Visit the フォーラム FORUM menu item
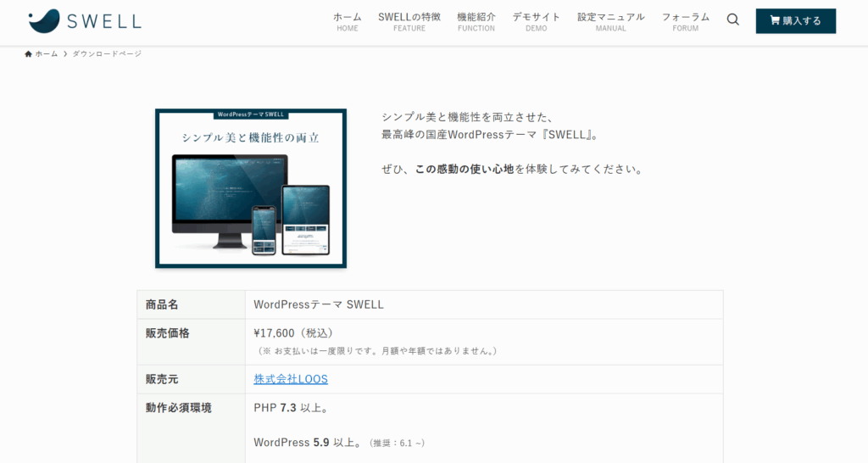868x463 pixels. click(x=685, y=21)
